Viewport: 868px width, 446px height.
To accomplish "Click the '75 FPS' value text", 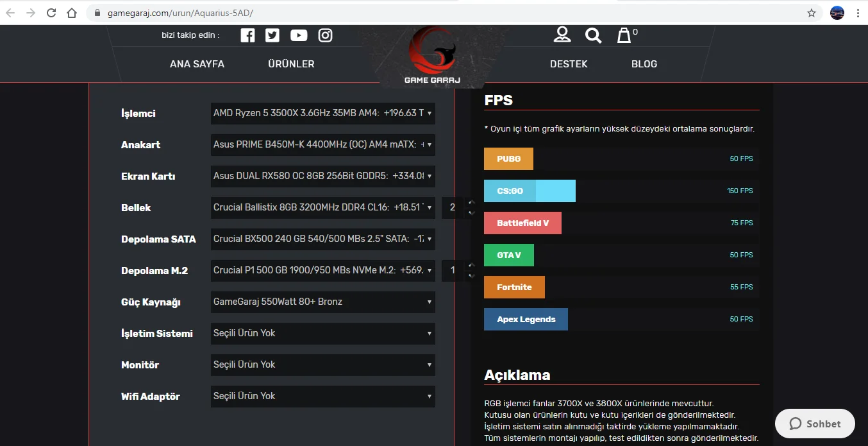I will (x=742, y=223).
